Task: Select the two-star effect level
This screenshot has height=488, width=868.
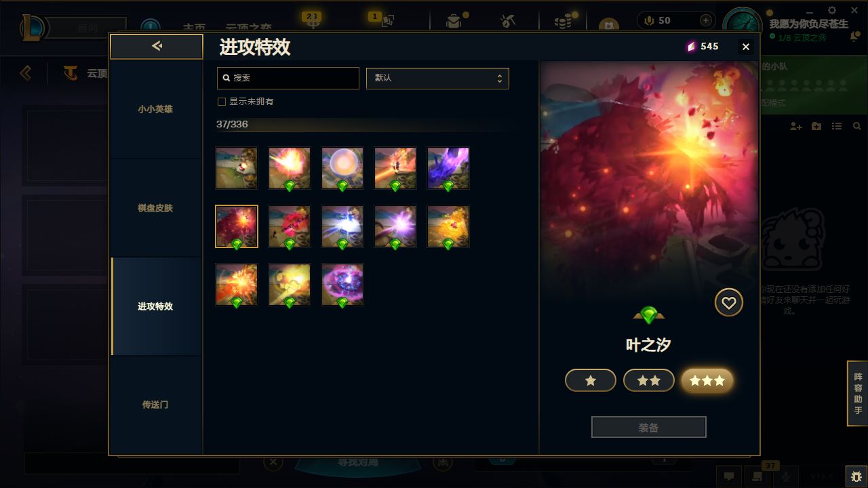Action: pyautogui.click(x=649, y=380)
